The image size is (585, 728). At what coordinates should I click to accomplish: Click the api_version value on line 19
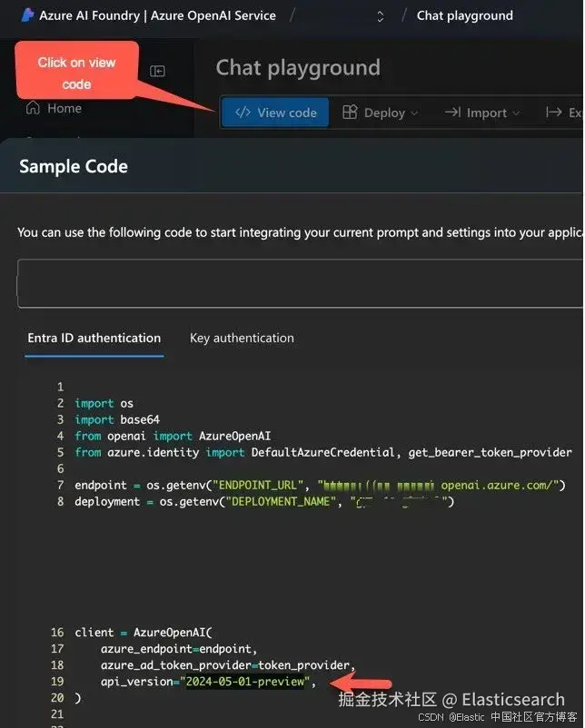point(245,682)
